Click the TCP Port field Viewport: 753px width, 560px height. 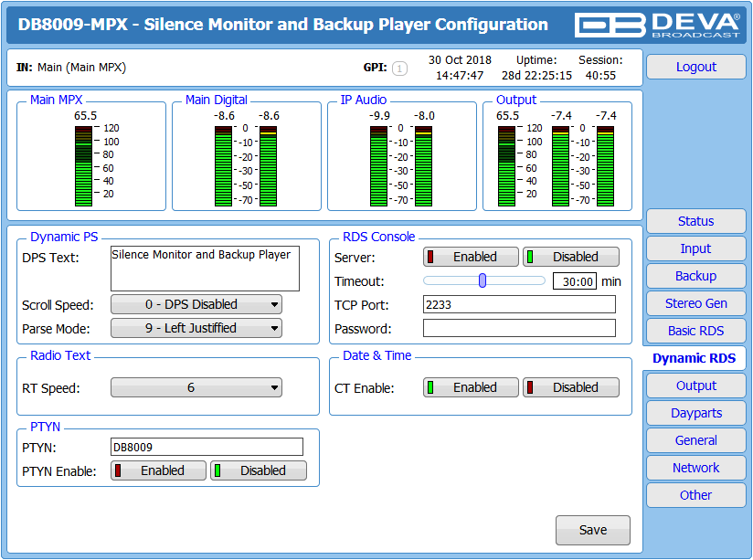519,304
